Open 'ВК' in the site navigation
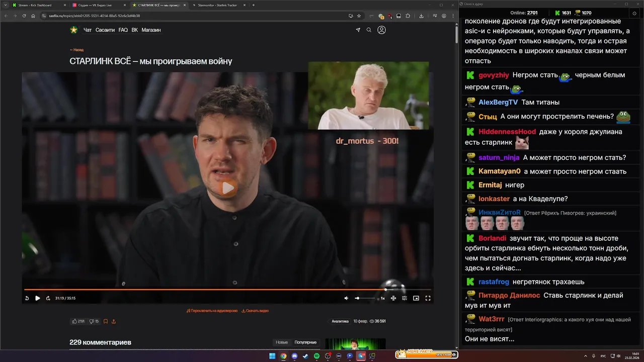The height and width of the screenshot is (362, 644). [x=135, y=30]
